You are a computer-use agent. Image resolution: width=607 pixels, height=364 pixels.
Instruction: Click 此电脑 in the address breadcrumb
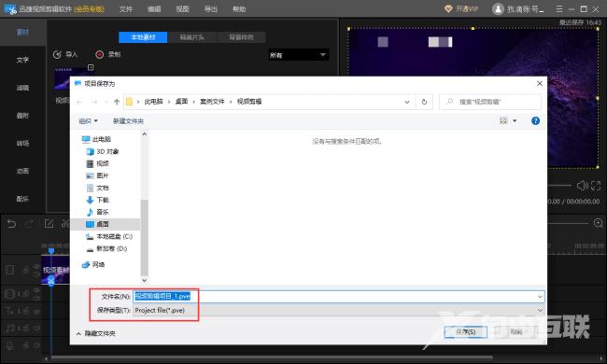154,102
